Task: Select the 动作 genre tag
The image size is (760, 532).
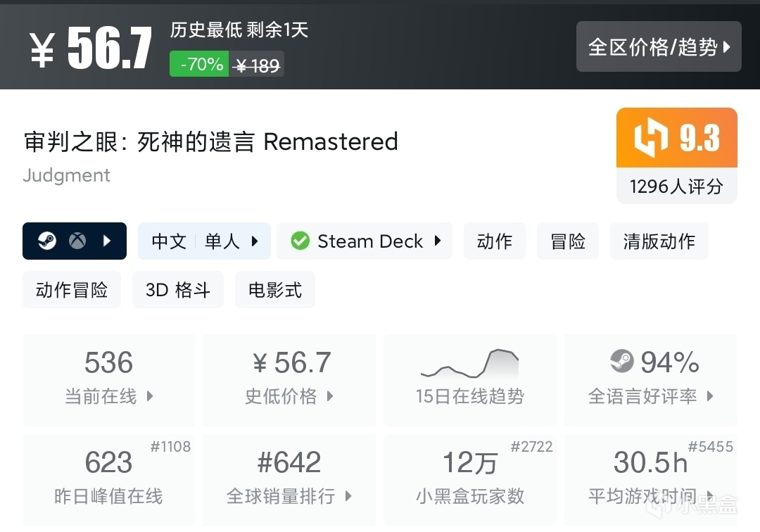Action: coord(495,241)
